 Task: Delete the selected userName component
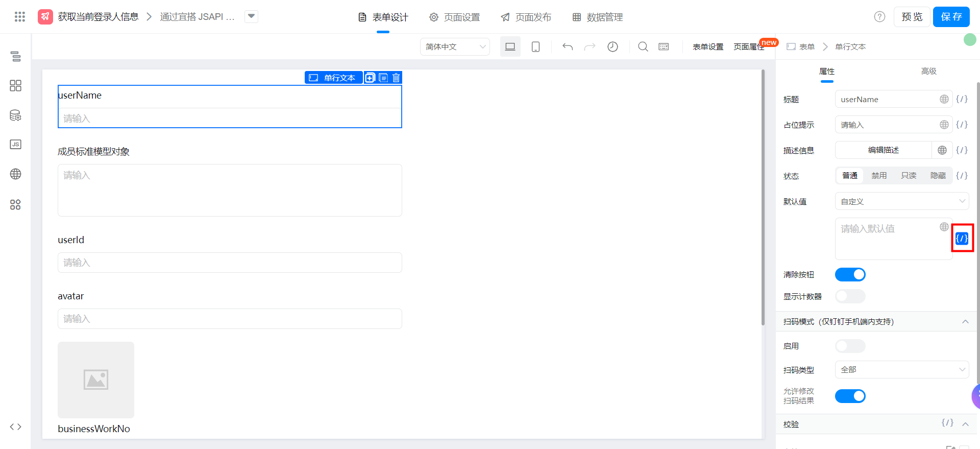pyautogui.click(x=396, y=78)
